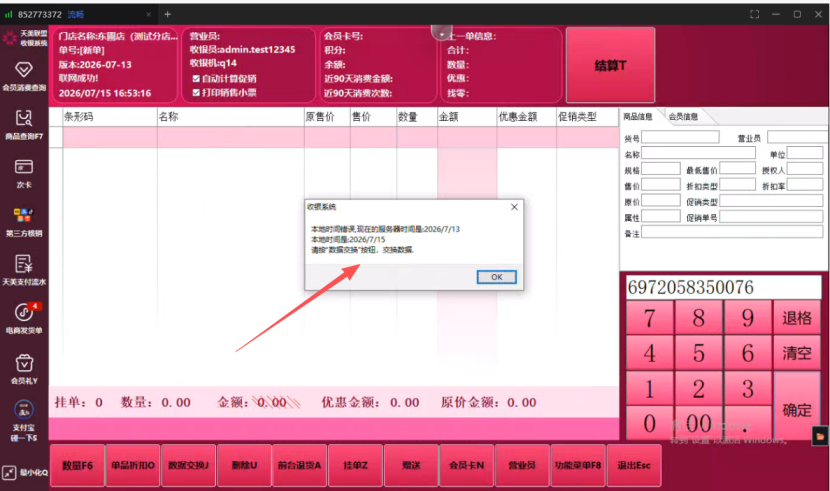Image resolution: width=830 pixels, height=491 pixels.
Task: Click the 促销单号 input field
Action: click(771, 216)
